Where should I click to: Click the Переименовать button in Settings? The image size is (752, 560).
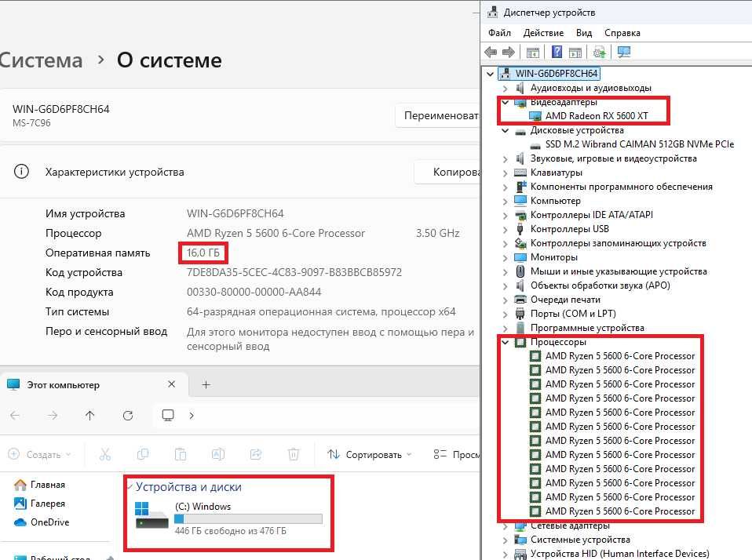[x=437, y=115]
